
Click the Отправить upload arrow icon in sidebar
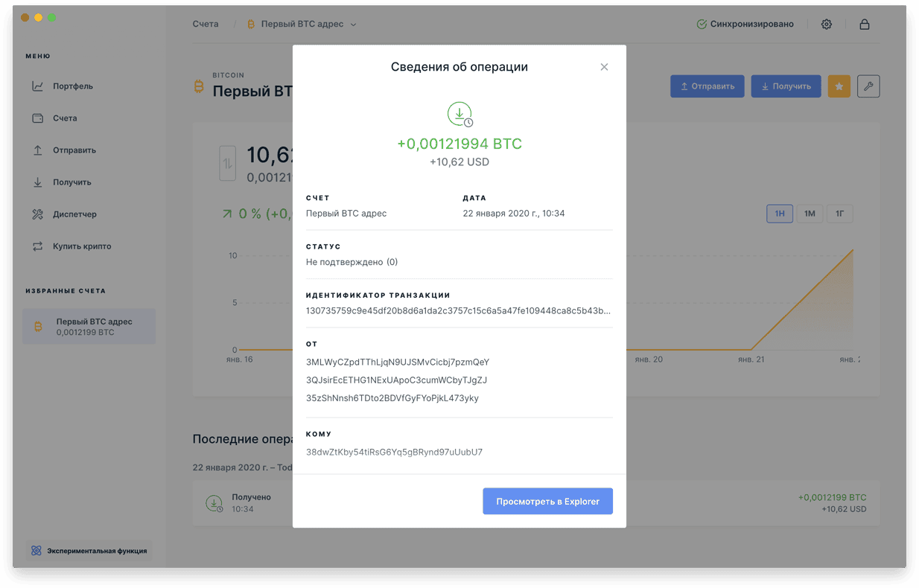(37, 150)
